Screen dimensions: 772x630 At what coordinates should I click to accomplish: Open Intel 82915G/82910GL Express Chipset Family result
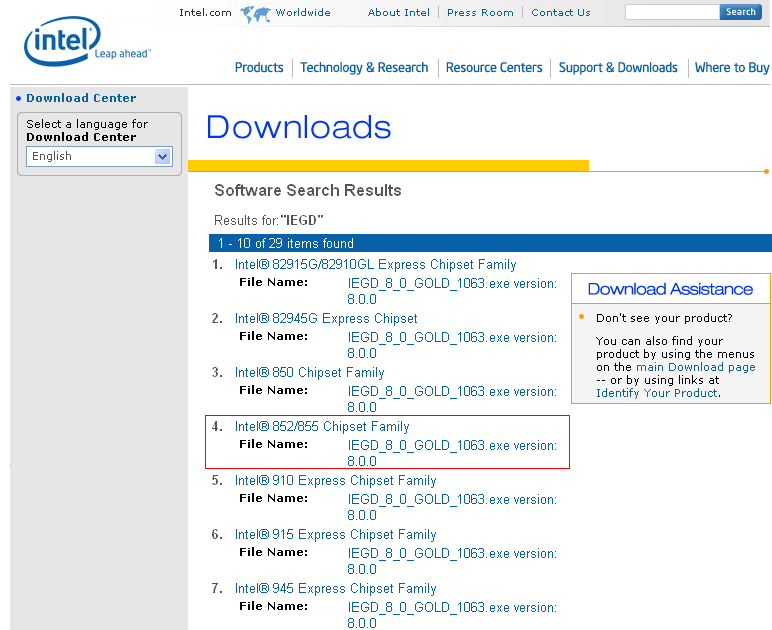click(376, 265)
